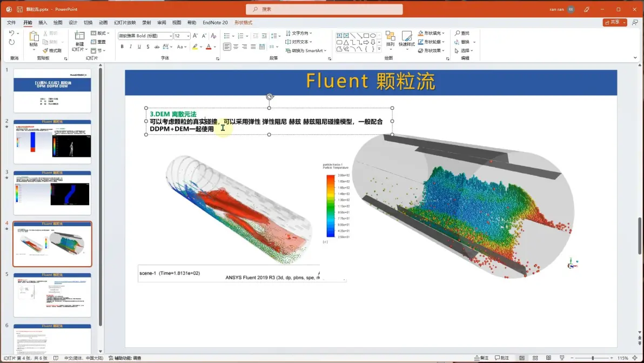Click the New Slide icon
Image resolution: width=644 pixels, height=363 pixels.
coord(79,37)
